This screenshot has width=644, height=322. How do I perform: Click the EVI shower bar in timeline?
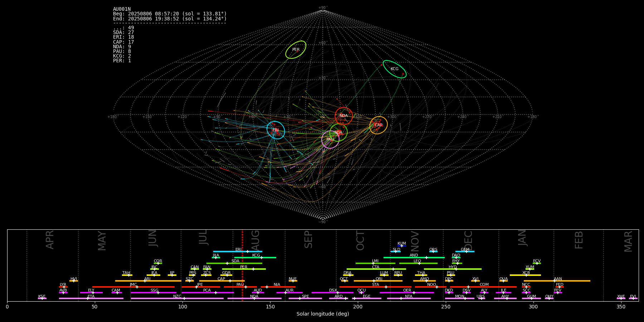point(633,298)
